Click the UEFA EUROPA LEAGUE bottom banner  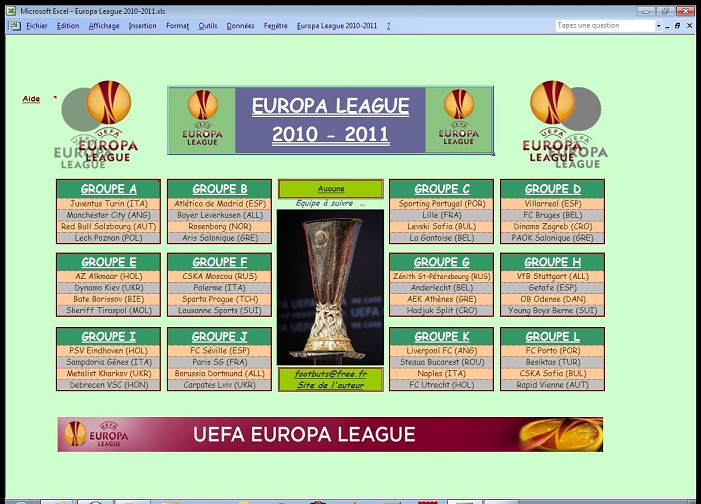330,434
